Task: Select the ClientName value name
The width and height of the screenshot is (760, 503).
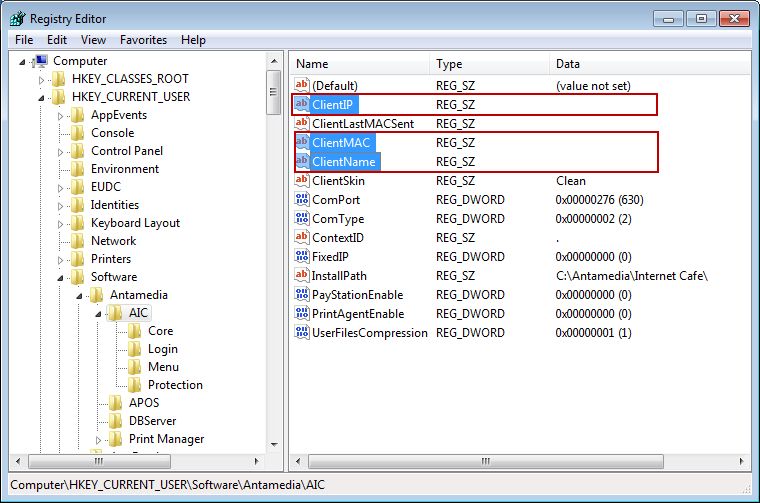Action: point(344,161)
